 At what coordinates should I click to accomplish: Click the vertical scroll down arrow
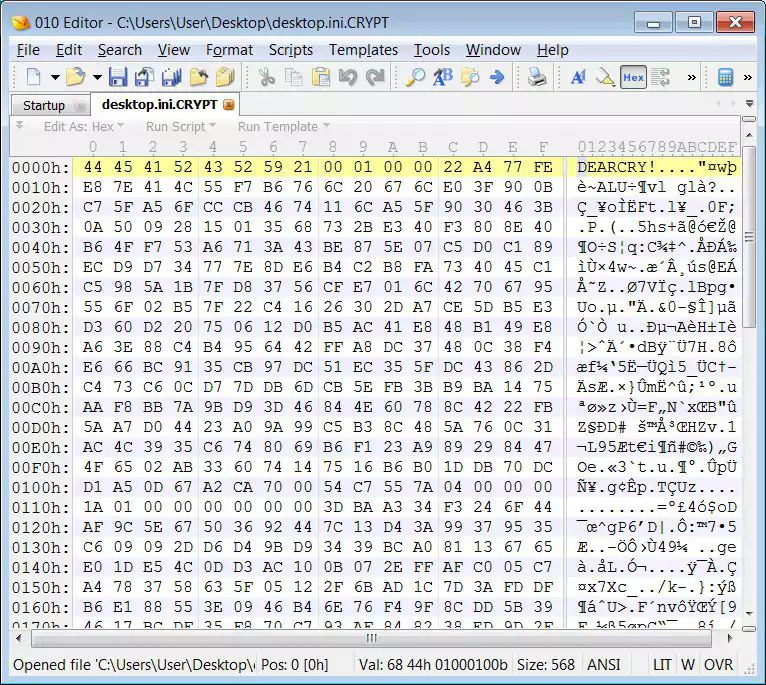click(x=748, y=614)
